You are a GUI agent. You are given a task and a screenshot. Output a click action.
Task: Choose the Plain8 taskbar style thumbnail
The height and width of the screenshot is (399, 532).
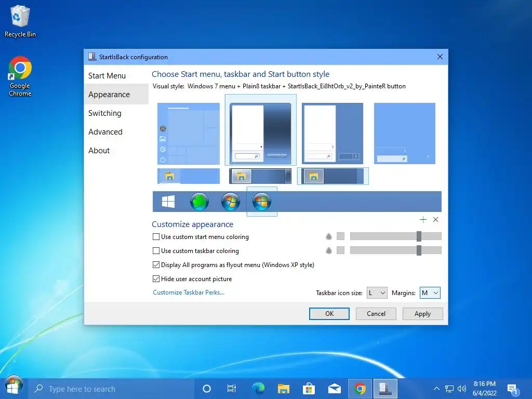[332, 176]
